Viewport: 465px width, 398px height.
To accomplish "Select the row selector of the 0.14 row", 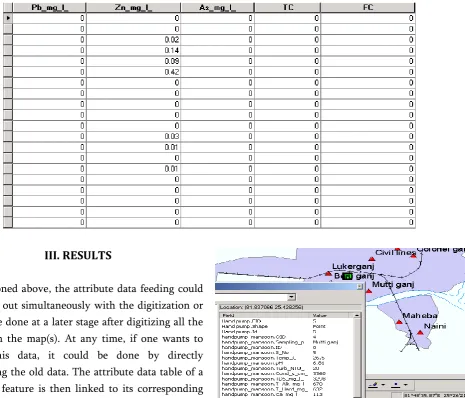I will tap(8, 50).
